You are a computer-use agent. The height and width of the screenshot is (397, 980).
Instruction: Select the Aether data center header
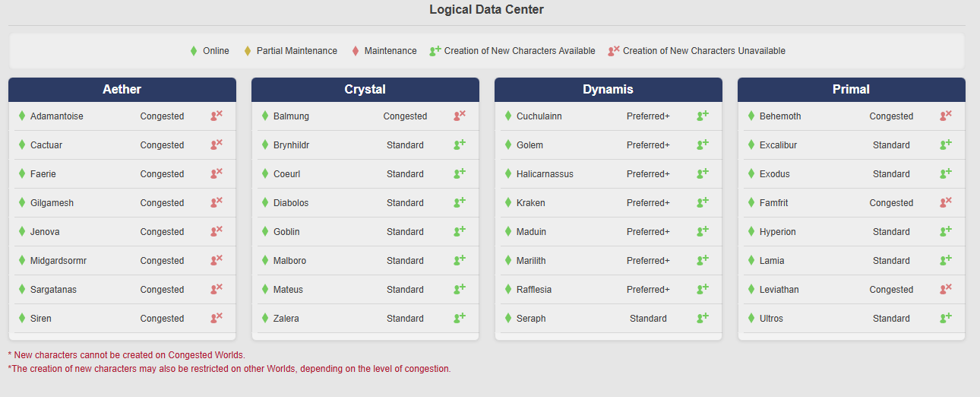122,89
